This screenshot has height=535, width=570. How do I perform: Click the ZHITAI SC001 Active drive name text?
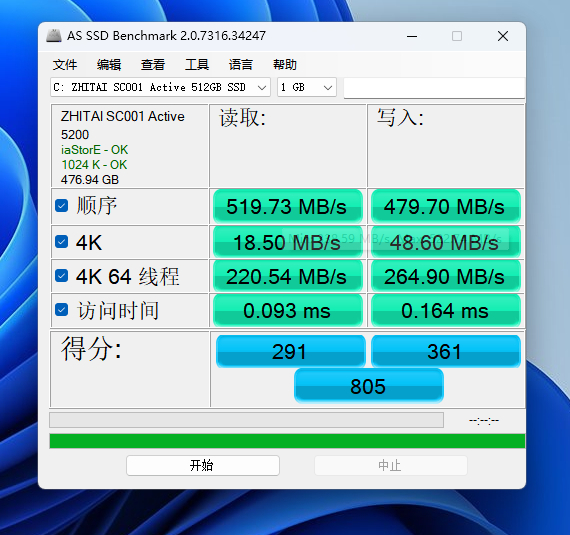coord(123,116)
